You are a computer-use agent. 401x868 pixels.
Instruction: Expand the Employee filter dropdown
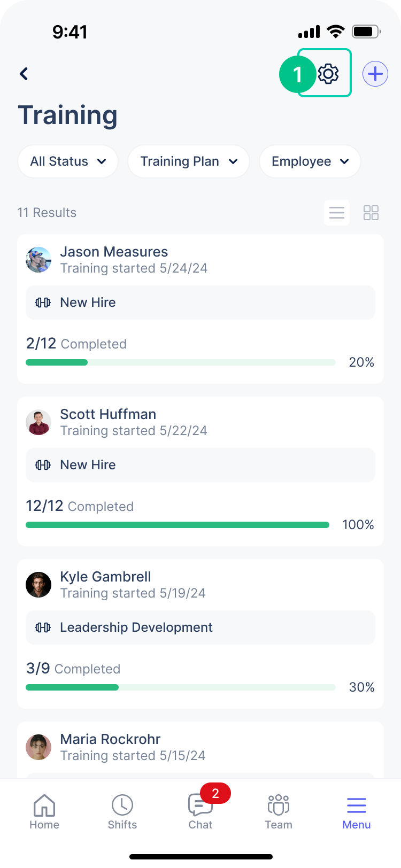pos(310,161)
